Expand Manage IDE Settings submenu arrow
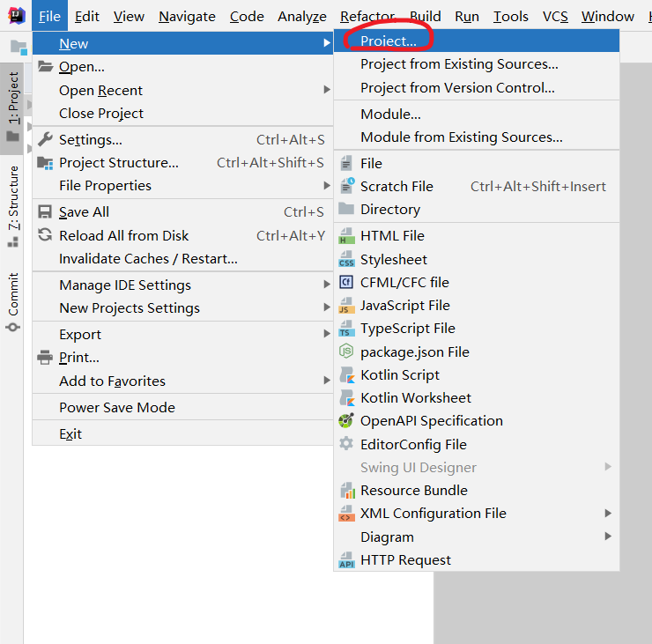652x644 pixels. click(x=327, y=285)
